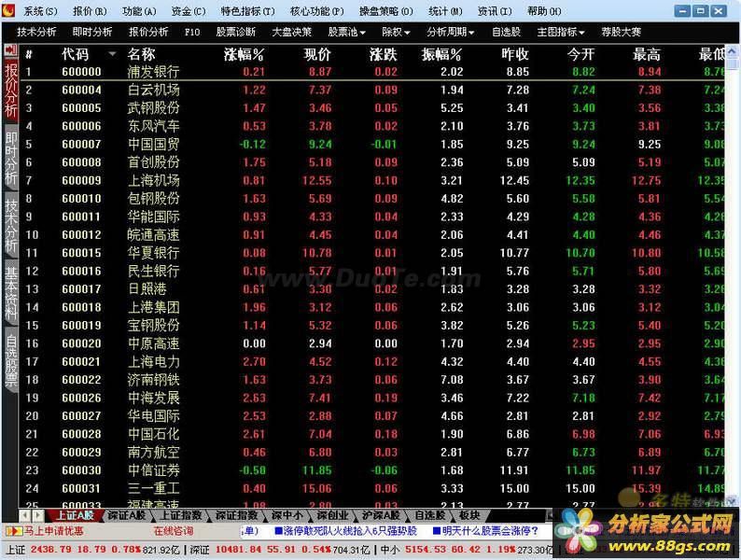
Task: Switch to the 板块 bottom tab
Action: pos(468,515)
